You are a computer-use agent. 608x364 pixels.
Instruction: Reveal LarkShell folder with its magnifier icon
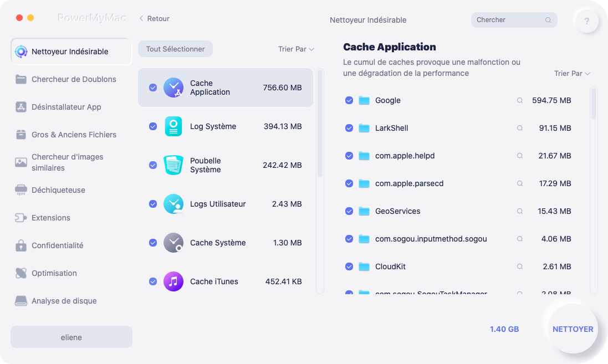pyautogui.click(x=519, y=128)
